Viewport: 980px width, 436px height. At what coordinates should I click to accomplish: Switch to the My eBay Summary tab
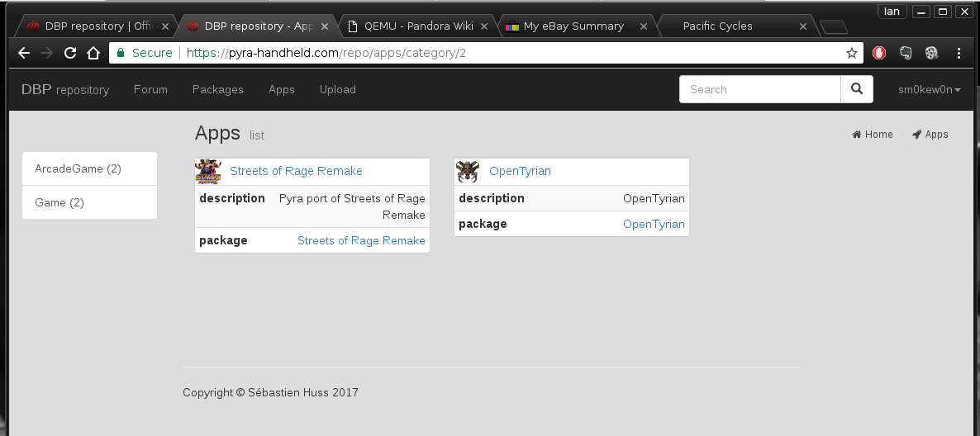(573, 26)
